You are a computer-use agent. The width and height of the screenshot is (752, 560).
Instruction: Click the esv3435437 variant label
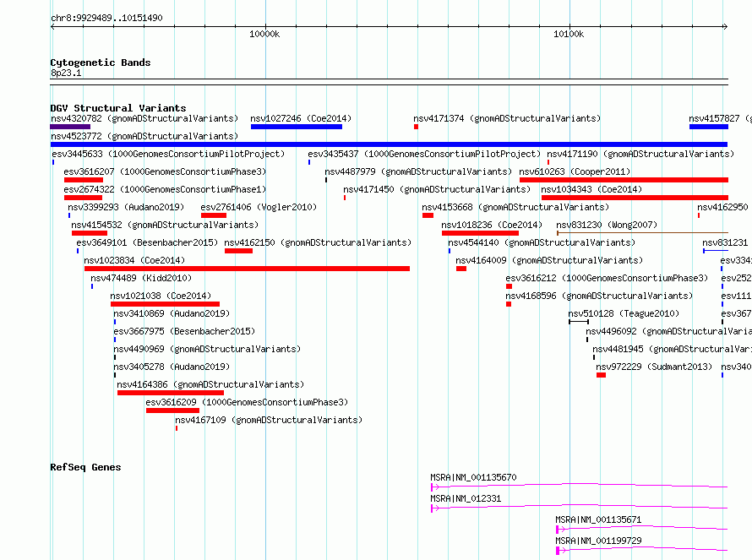(424, 154)
